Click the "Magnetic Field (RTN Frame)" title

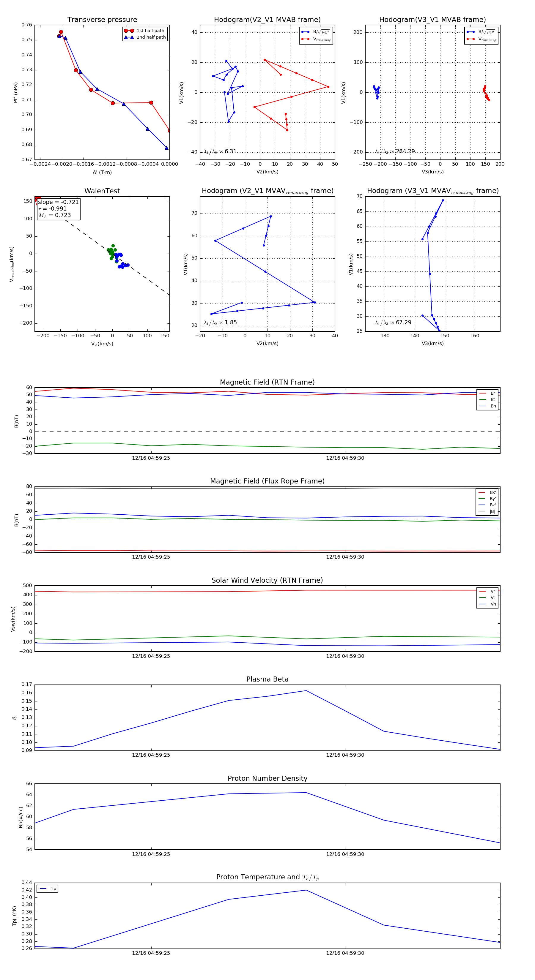(x=267, y=382)
